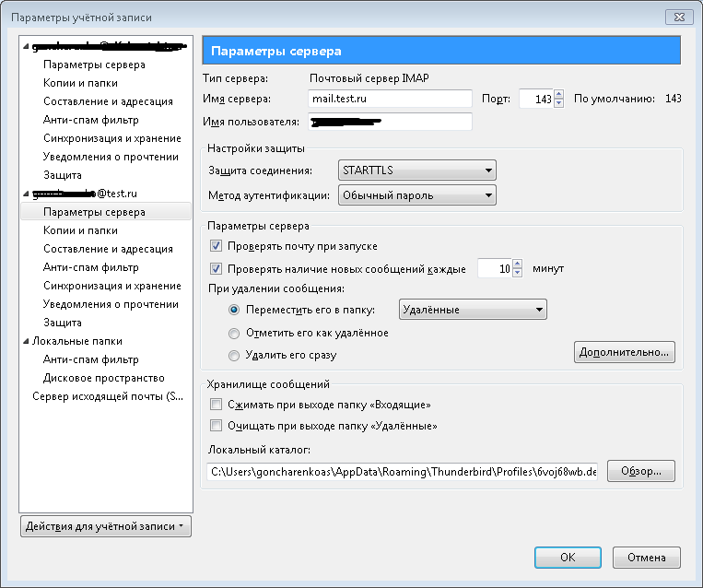Click the Локальный каталог path field

(402, 472)
